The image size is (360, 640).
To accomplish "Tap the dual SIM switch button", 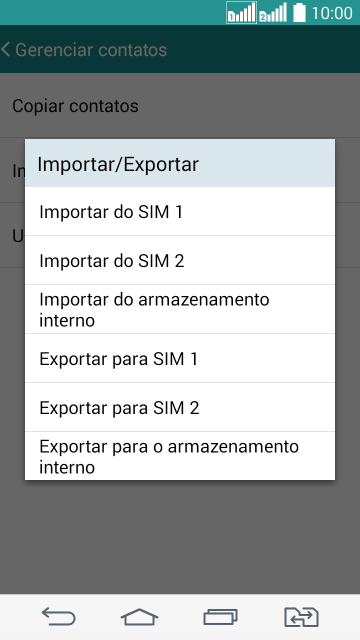I will 301,617.
